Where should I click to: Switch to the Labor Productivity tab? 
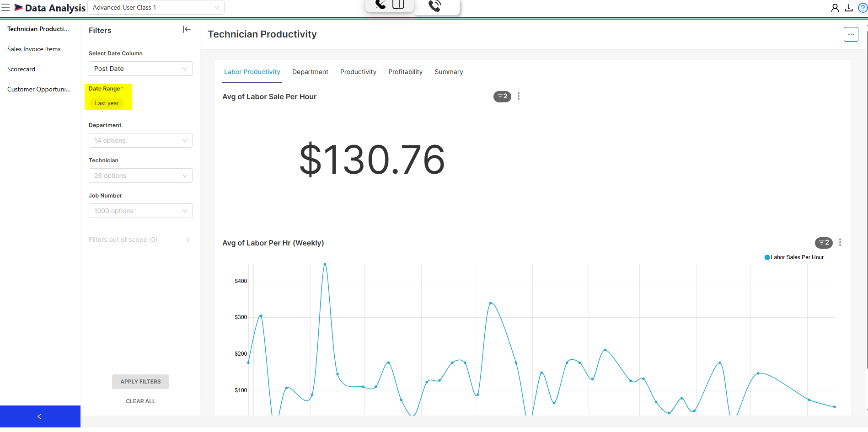point(252,72)
